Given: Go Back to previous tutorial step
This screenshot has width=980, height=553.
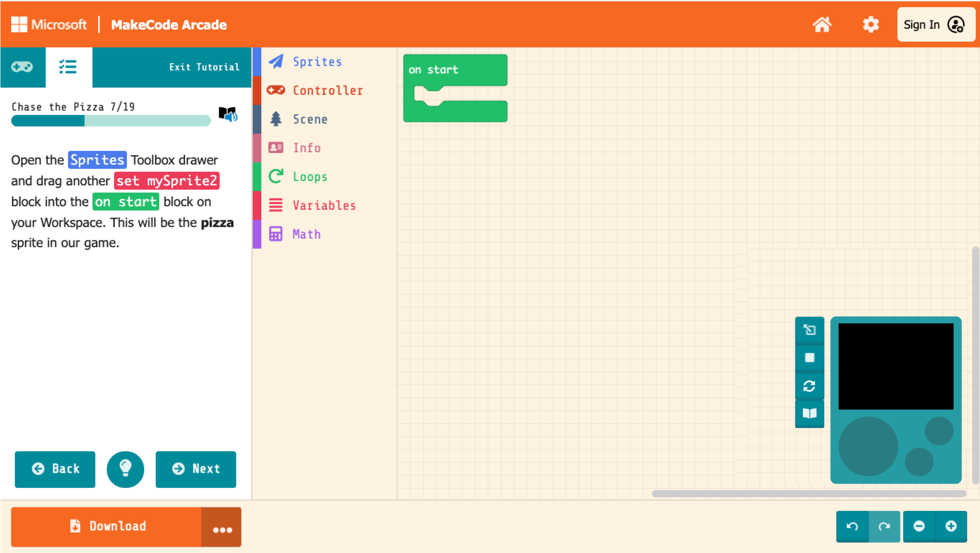Looking at the screenshot, I should (55, 469).
